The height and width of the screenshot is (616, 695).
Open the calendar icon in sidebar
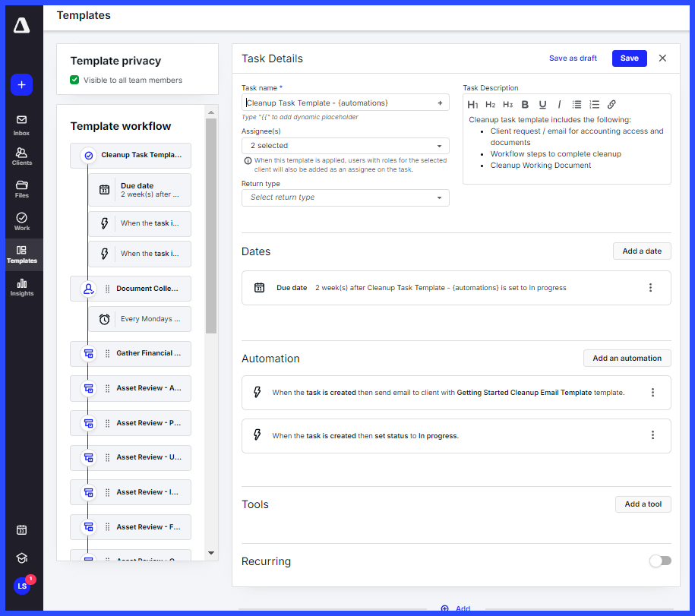tap(21, 529)
